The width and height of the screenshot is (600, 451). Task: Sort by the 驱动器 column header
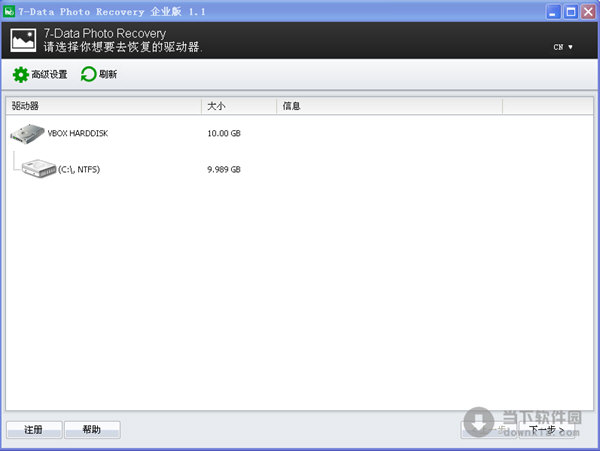point(103,106)
